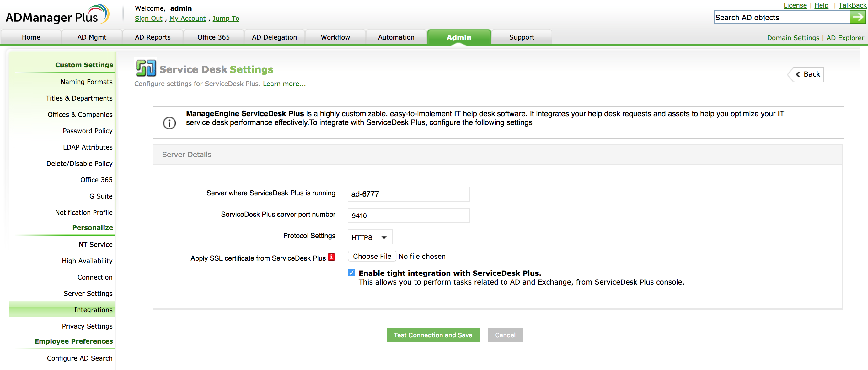Click the circled info icon in banner
Image resolution: width=868 pixels, height=370 pixels.
point(169,123)
